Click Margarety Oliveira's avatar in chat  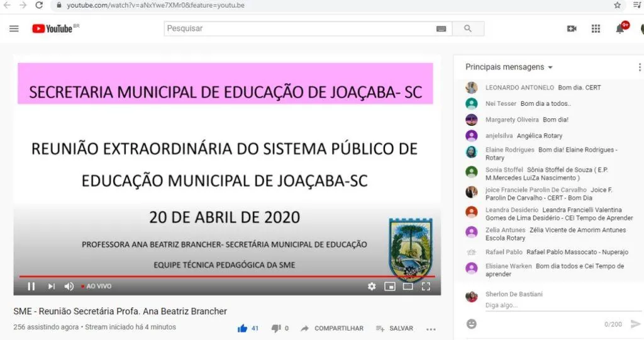pos(472,120)
